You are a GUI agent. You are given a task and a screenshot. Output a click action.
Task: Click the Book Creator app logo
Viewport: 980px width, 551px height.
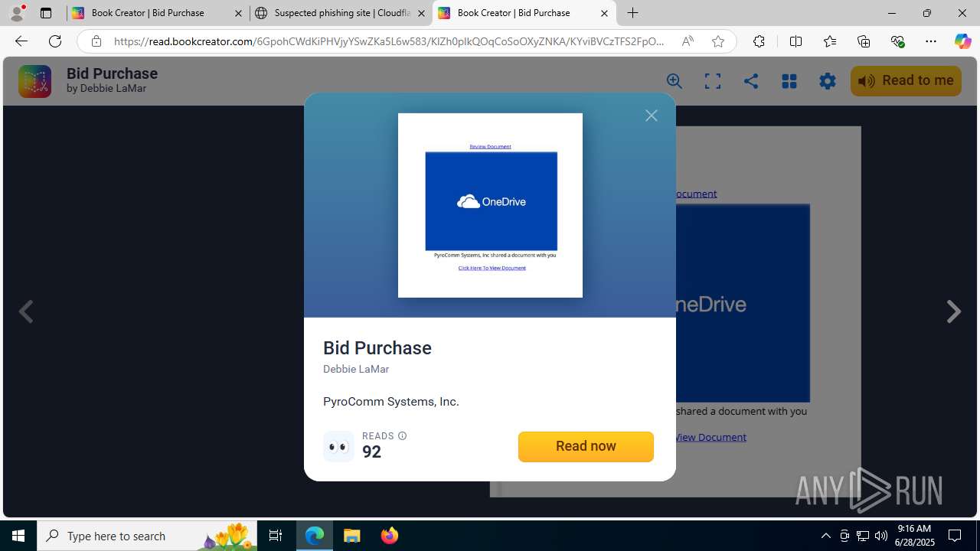pos(34,81)
